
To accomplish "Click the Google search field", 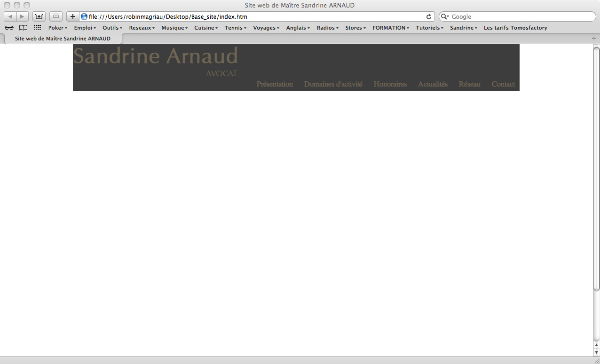I will pos(517,16).
